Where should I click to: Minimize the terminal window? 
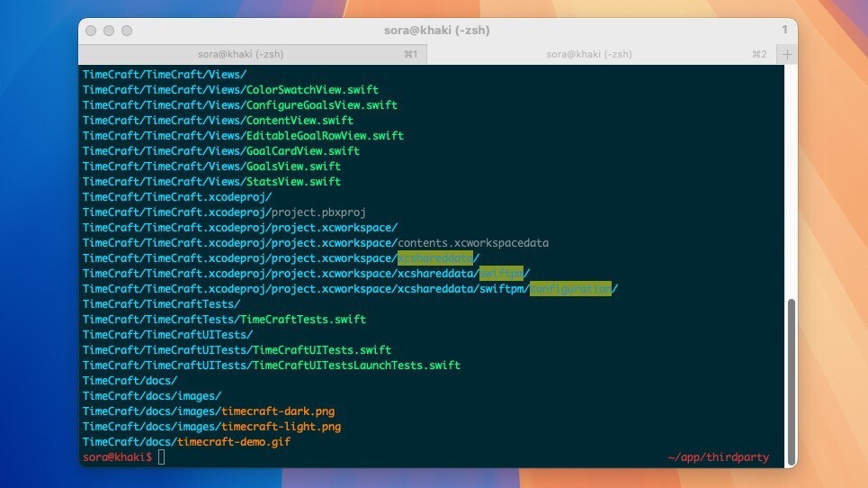(x=109, y=31)
